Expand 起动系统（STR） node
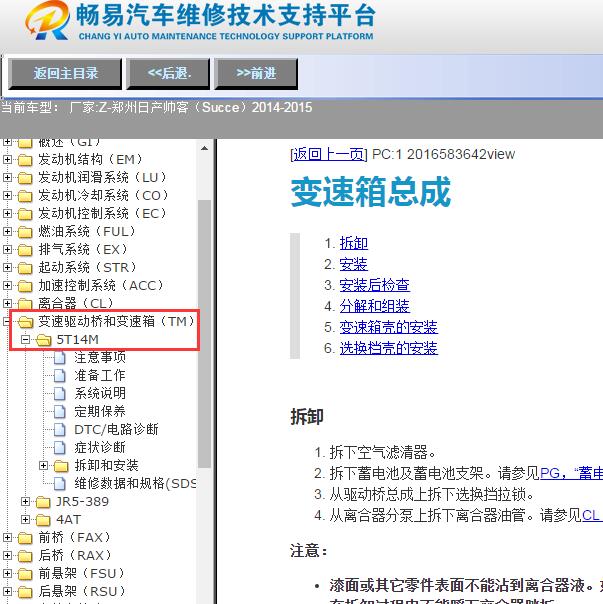 pos(7,267)
